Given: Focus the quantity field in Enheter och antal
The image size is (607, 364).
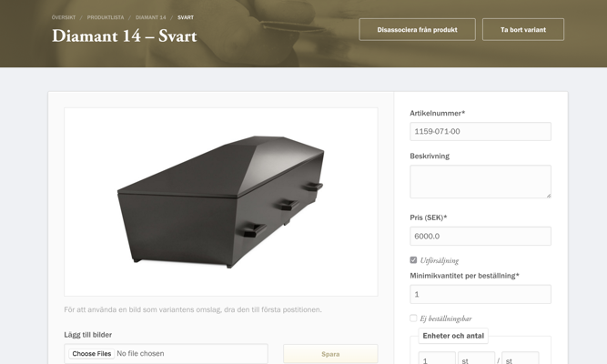Looking at the screenshot, I should click(x=437, y=359).
